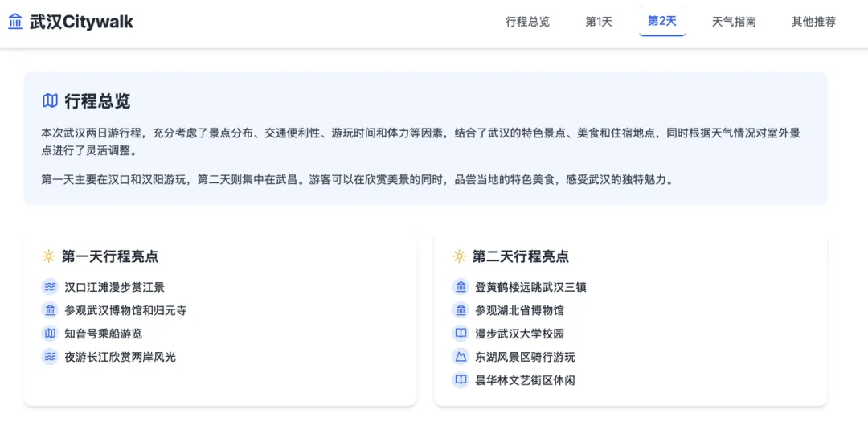Click the book icon beside 漫步武汉大学校园
Screen dimensions: 868x422
pyautogui.click(x=461, y=334)
